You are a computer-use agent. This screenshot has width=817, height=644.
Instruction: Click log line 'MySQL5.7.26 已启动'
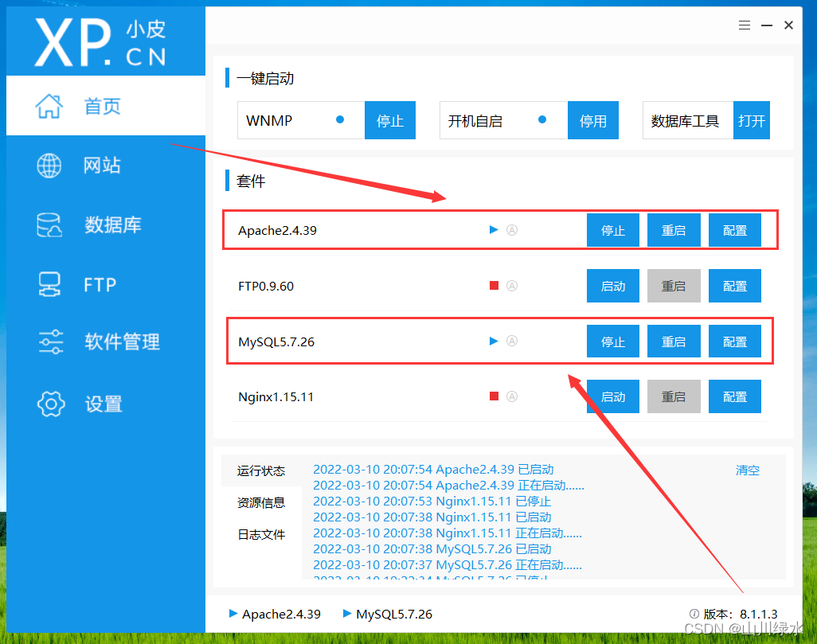(x=432, y=549)
